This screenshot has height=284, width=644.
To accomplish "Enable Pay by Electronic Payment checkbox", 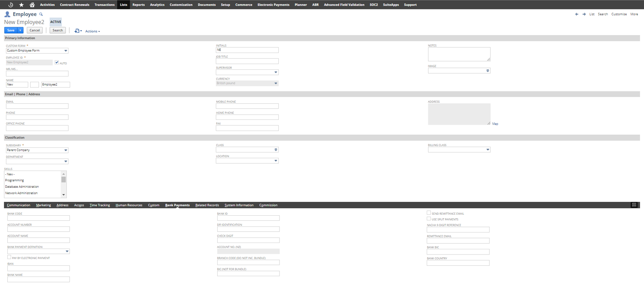I will tap(9, 257).
